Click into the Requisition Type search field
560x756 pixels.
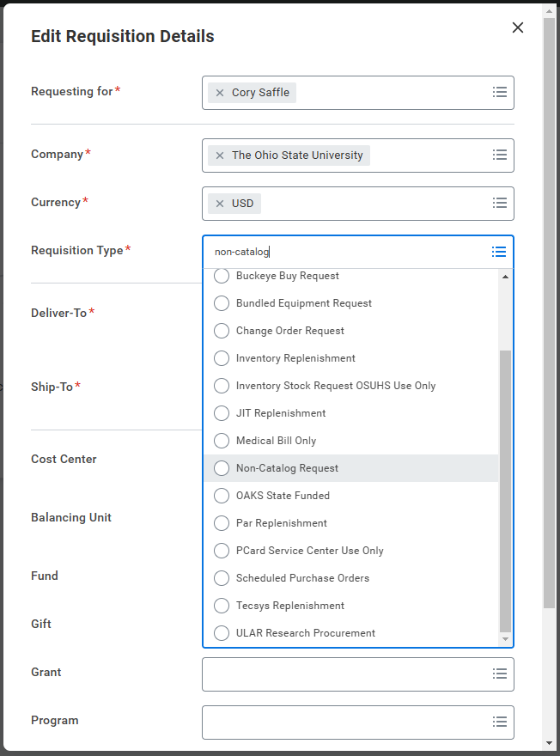[344, 252]
